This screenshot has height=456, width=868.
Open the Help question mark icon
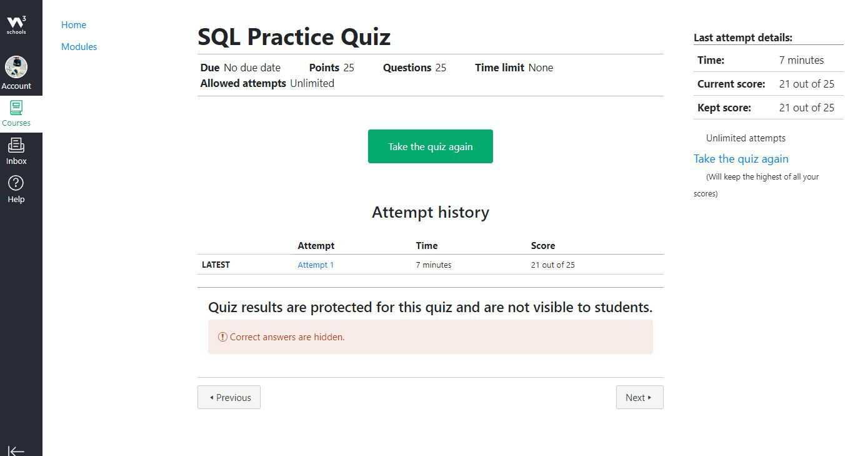[x=16, y=183]
